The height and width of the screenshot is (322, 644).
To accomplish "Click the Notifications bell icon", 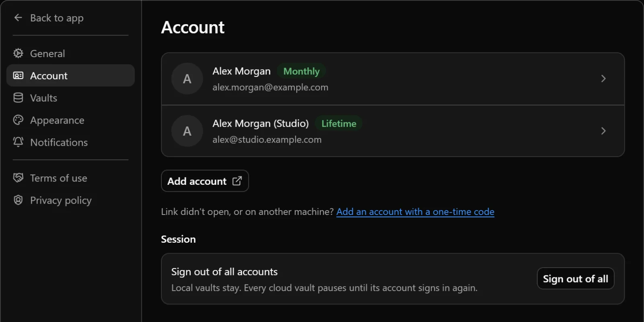I will click(x=18, y=142).
